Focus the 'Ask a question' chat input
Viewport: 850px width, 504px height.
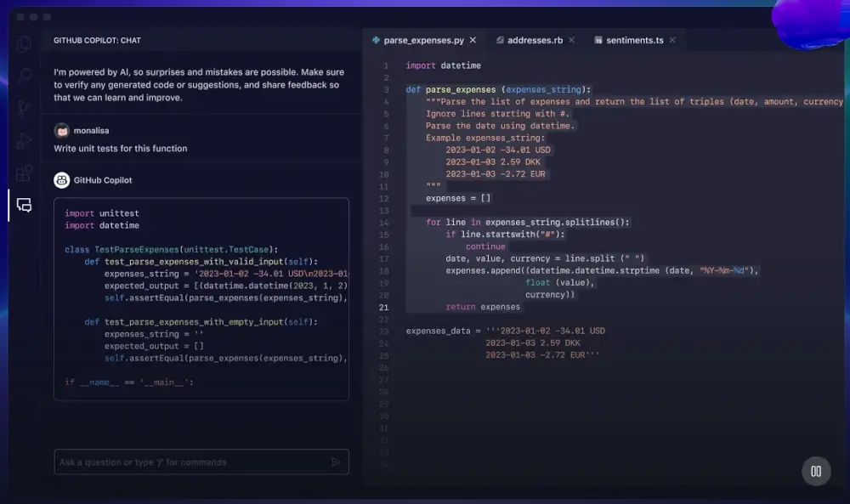pyautogui.click(x=191, y=462)
